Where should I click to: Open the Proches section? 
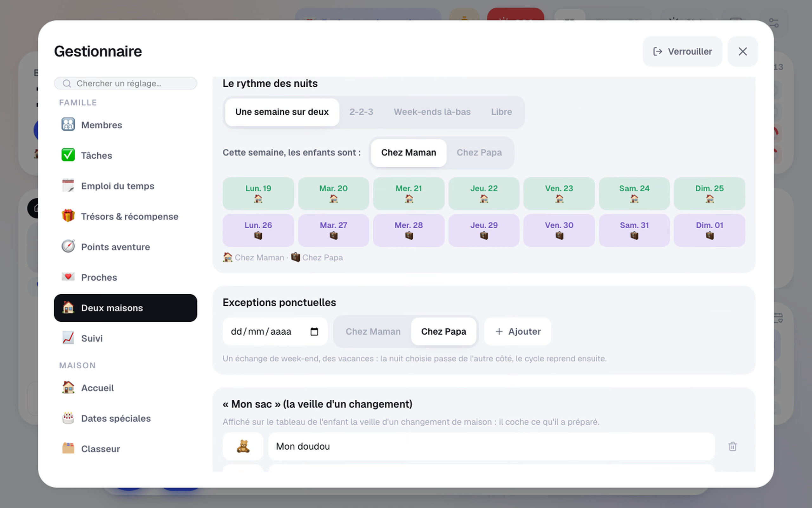pyautogui.click(x=125, y=277)
